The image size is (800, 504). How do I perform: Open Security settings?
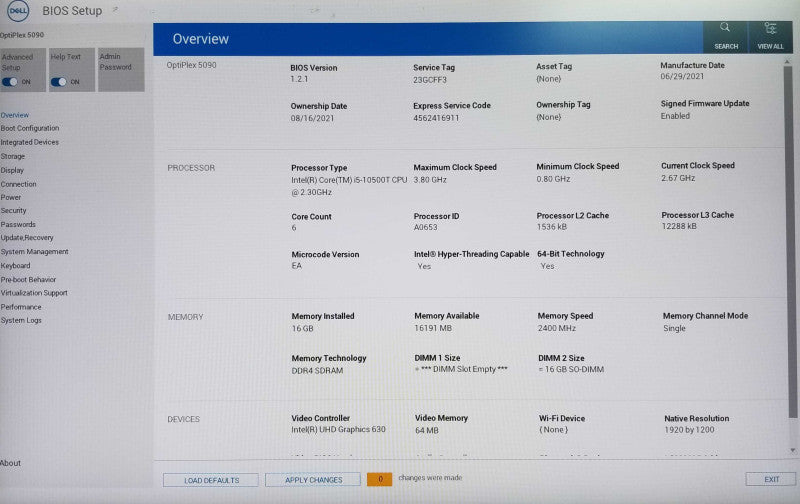pyautogui.click(x=13, y=210)
